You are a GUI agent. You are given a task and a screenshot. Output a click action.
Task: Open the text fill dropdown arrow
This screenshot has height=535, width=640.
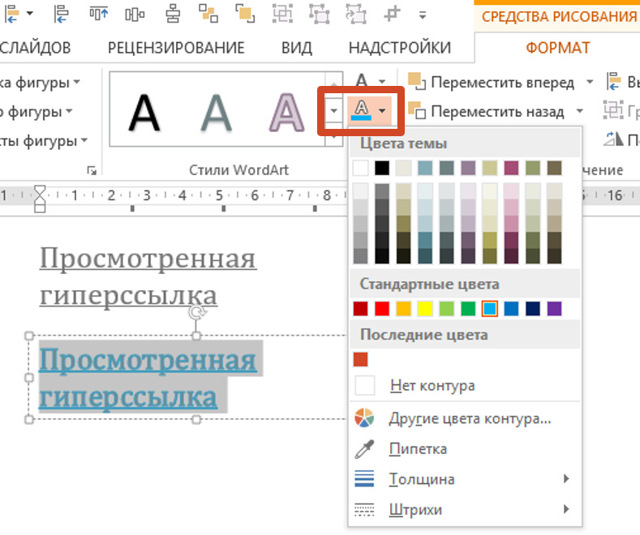point(382,81)
